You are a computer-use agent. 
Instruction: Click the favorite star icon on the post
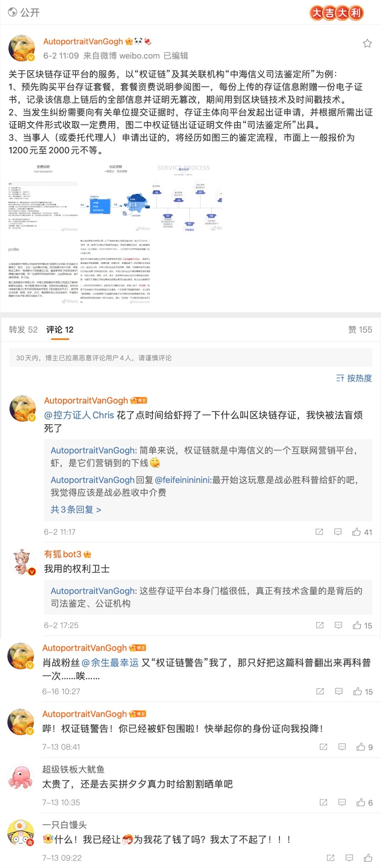pyautogui.click(x=367, y=43)
